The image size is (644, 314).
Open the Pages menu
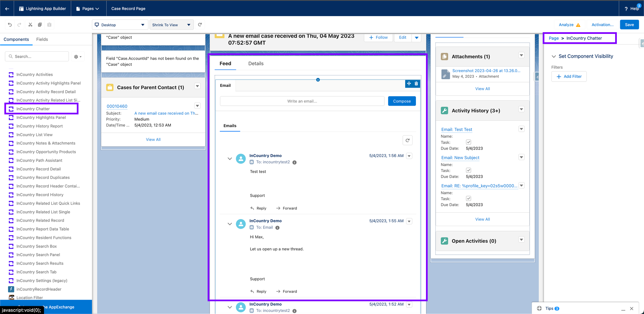click(88, 8)
